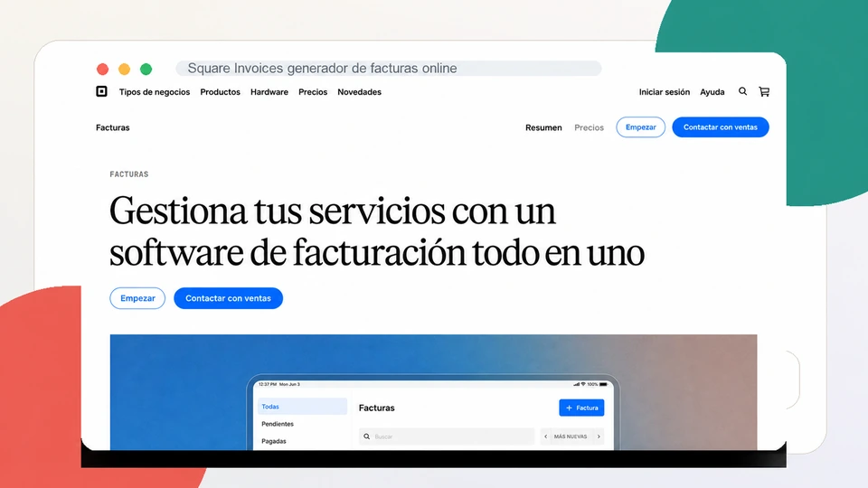Click the green maximize window dot
The height and width of the screenshot is (488, 868).
(146, 70)
